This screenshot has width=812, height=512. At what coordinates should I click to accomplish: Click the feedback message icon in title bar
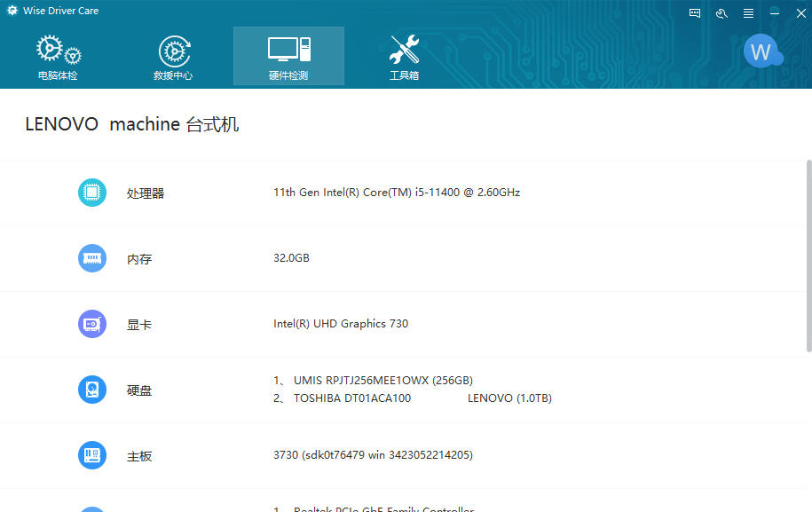coord(695,12)
